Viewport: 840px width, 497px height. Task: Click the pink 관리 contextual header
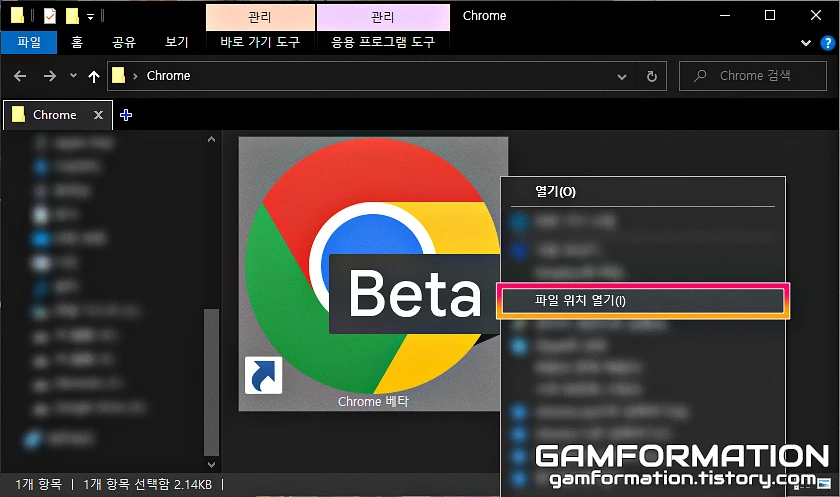click(383, 18)
